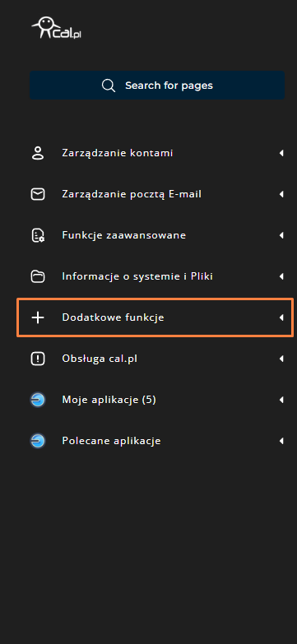Expand Polecane aplikacje using its arrow
This screenshot has width=297, height=644.
(x=281, y=441)
